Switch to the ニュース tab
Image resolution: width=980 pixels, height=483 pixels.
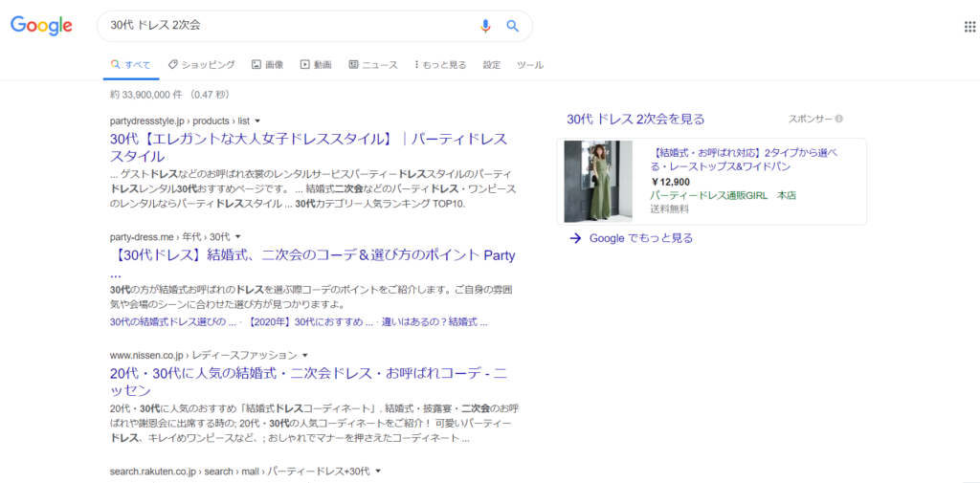click(x=373, y=64)
